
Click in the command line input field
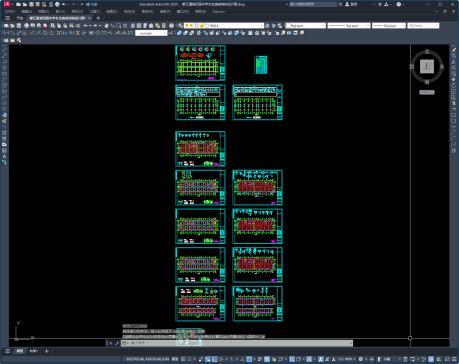237,343
